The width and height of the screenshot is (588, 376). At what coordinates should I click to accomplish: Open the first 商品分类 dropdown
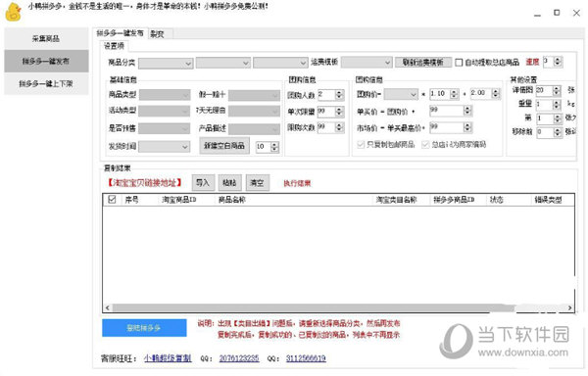tap(166, 63)
